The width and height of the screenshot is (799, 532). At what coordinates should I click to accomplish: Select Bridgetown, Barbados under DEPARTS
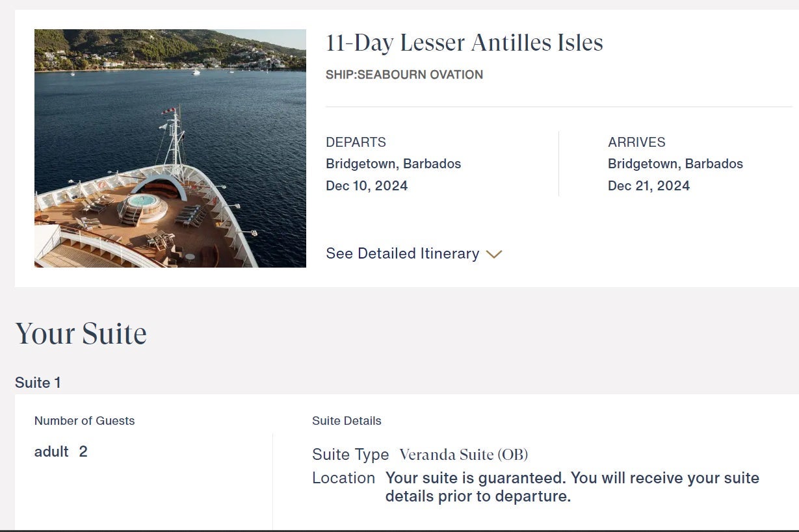tap(393, 163)
